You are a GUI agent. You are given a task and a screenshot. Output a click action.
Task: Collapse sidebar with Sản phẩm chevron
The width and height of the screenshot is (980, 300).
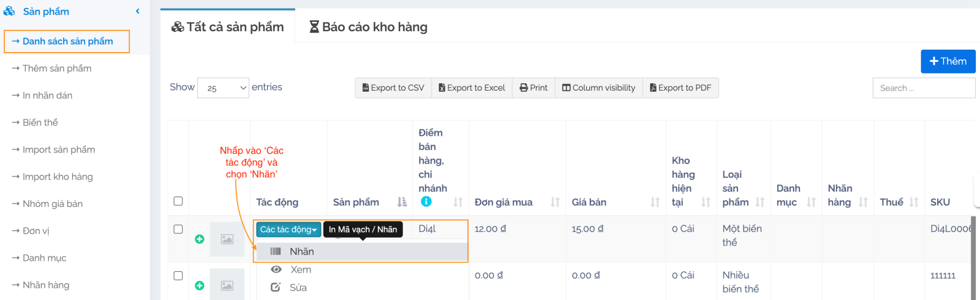coord(138,12)
